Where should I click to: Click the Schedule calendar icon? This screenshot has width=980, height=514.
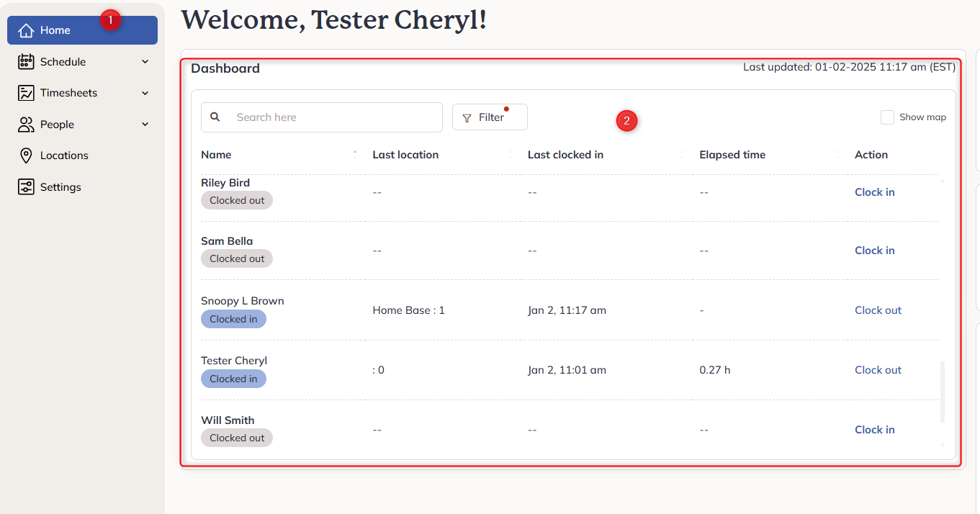coord(26,62)
